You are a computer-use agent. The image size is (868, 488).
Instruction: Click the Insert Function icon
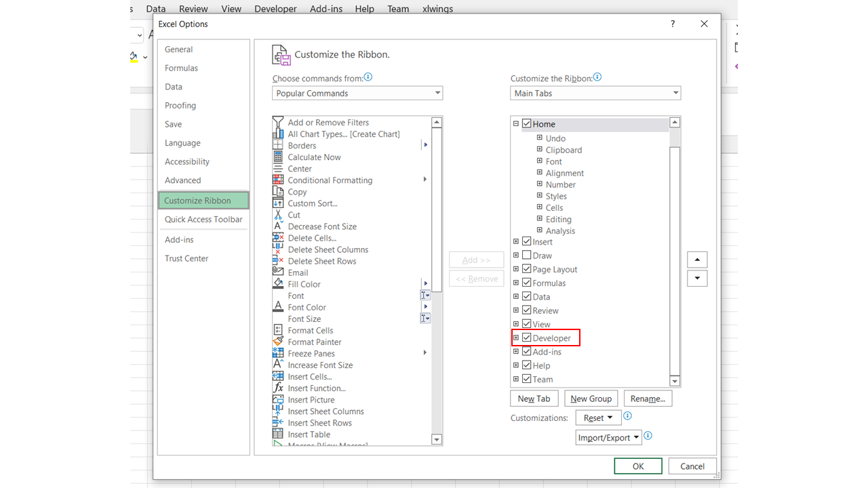click(278, 388)
